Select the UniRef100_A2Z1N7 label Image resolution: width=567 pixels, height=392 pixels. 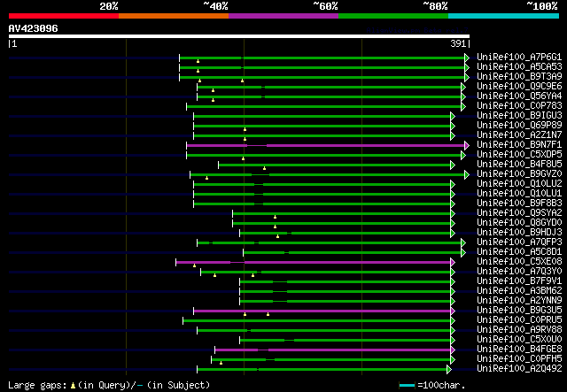(x=519, y=135)
